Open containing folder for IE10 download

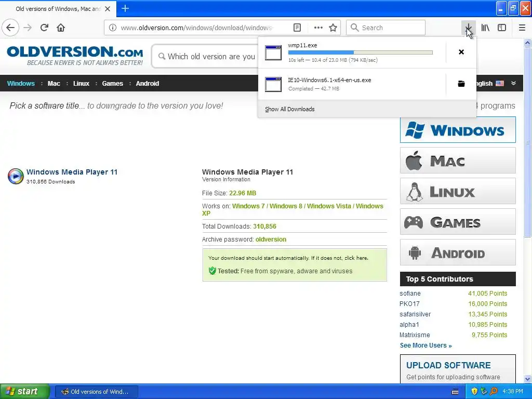461,84
